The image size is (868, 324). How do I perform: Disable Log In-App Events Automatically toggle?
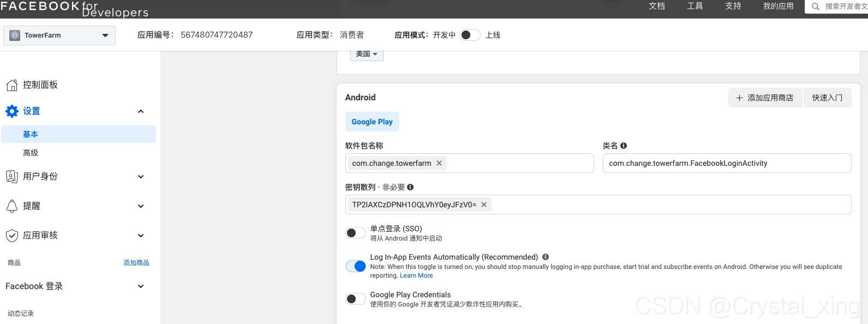356,266
